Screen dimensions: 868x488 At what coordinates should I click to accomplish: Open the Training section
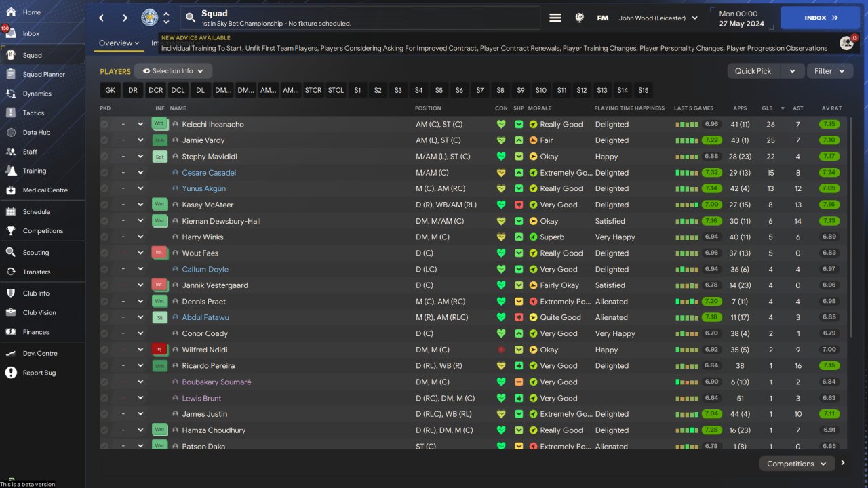(43, 171)
